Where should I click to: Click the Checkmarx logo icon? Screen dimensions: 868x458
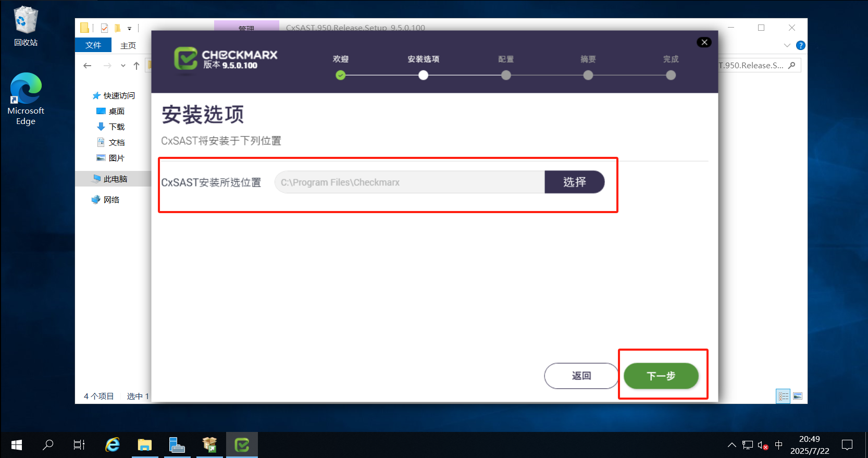pyautogui.click(x=185, y=58)
